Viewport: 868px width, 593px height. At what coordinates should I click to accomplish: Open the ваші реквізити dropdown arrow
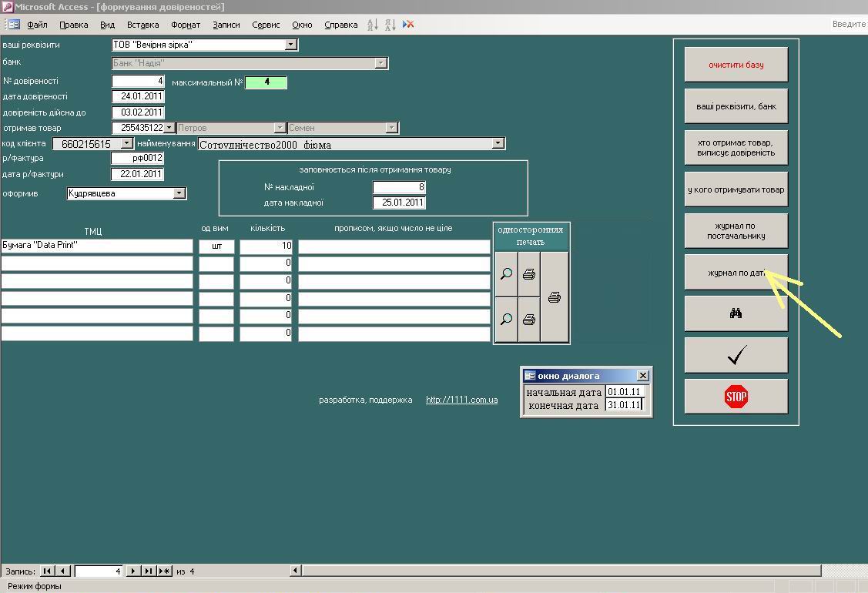291,45
